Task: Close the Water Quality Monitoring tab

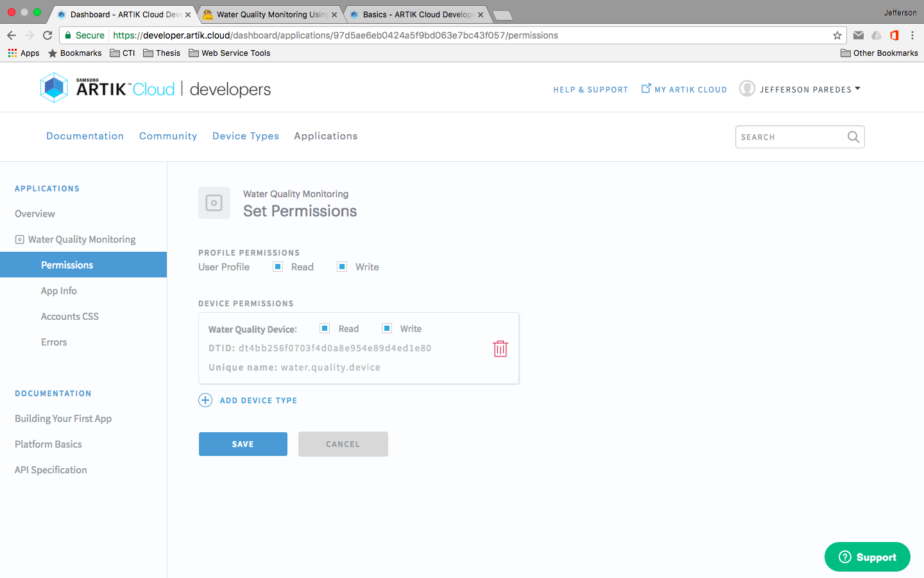Action: point(334,14)
